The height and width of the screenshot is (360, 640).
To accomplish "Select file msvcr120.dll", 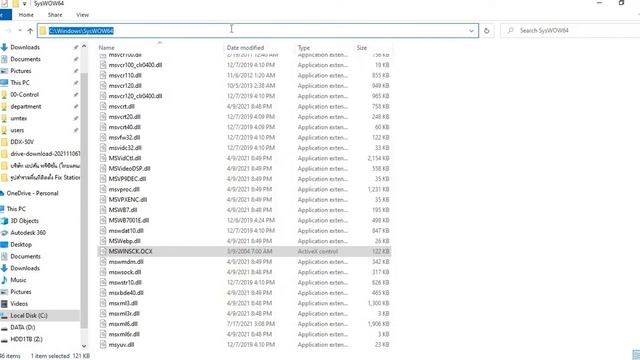I will (125, 86).
